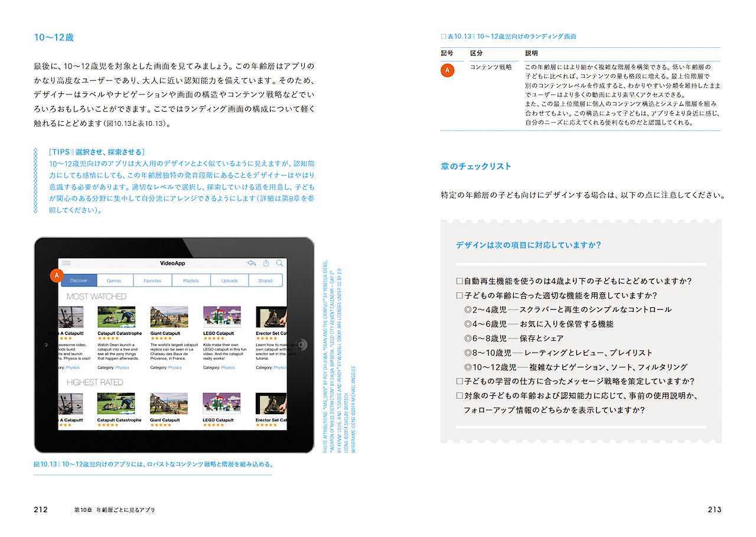
Task: Click the Most Watched LEGO Catapult star rating
Action: (x=213, y=339)
